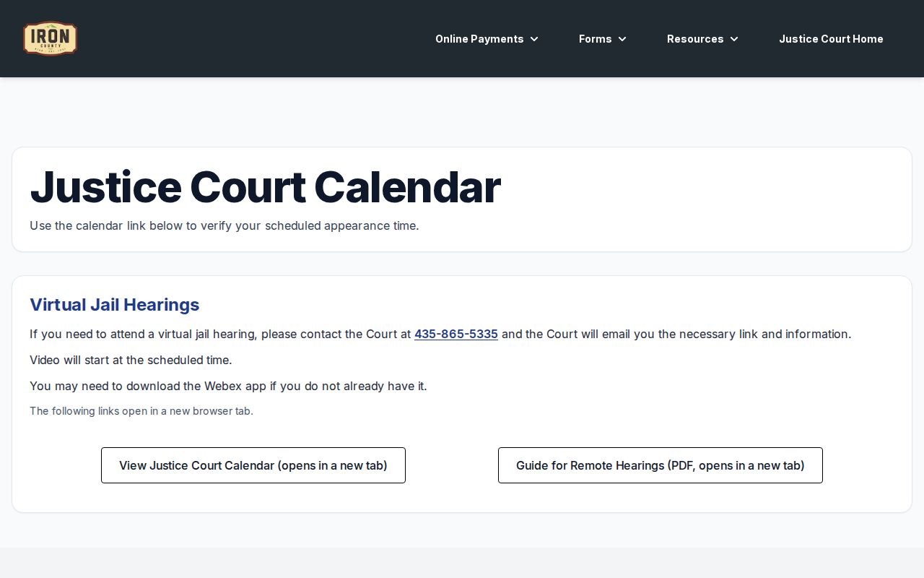Go to Justice Court Home
Viewport: 924px width, 578px height.
[x=831, y=39]
